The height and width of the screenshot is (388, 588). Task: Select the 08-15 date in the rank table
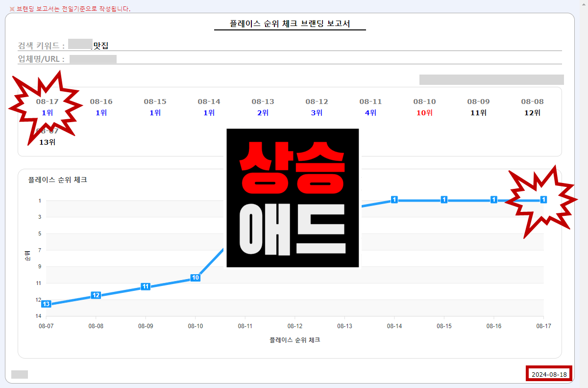click(x=155, y=102)
